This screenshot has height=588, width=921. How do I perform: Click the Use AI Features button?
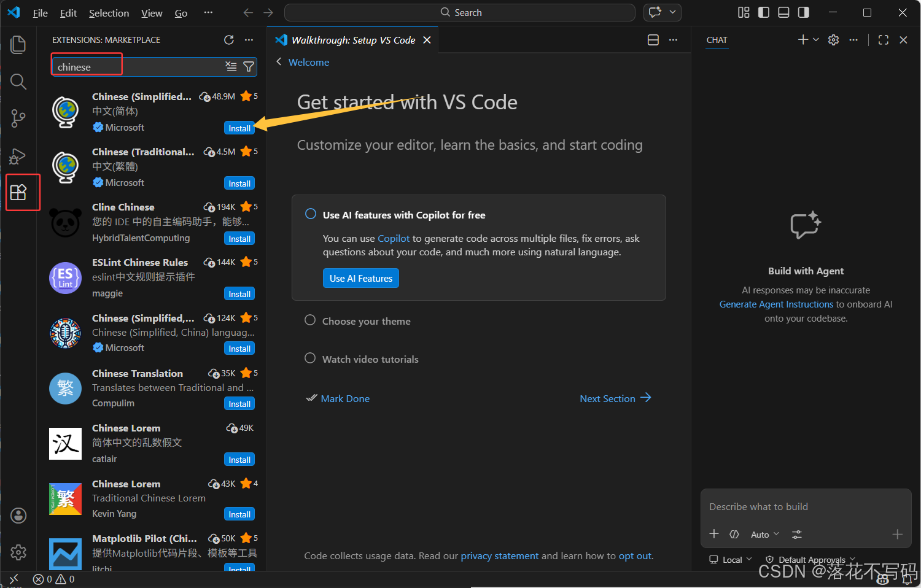[361, 278]
